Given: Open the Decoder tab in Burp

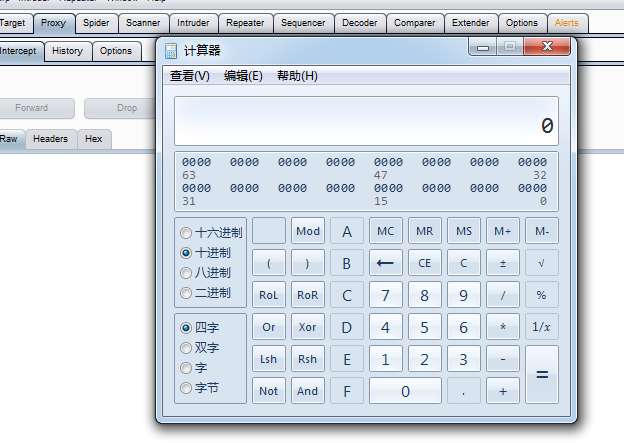Looking at the screenshot, I should coord(359,23).
